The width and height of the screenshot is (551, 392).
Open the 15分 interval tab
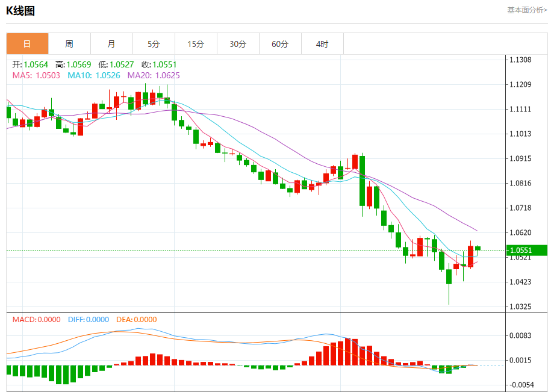coord(196,44)
